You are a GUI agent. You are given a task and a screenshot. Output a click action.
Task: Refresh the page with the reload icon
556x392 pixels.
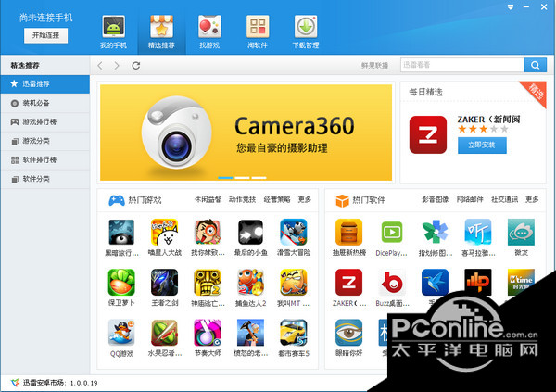click(136, 66)
